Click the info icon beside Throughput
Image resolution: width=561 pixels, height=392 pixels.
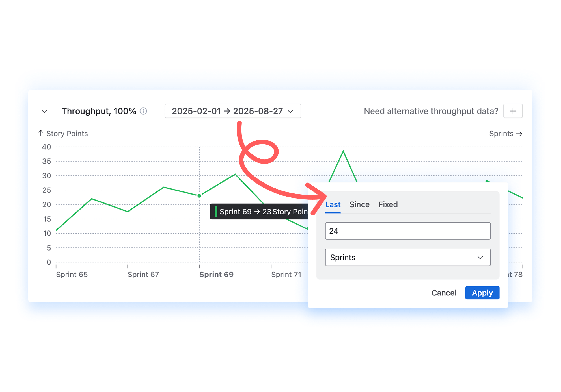(x=143, y=111)
